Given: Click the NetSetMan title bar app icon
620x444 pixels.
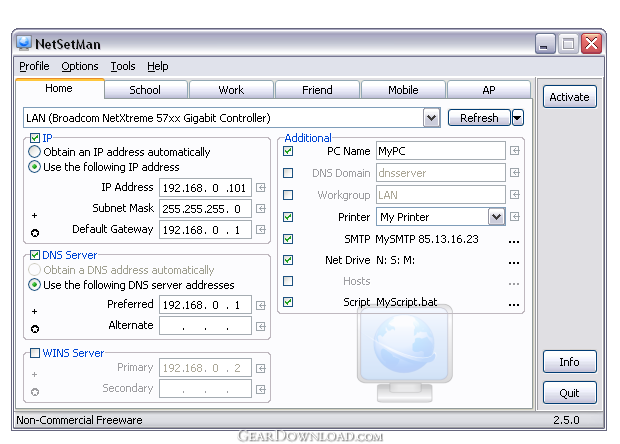Looking at the screenshot, I should click(24, 43).
